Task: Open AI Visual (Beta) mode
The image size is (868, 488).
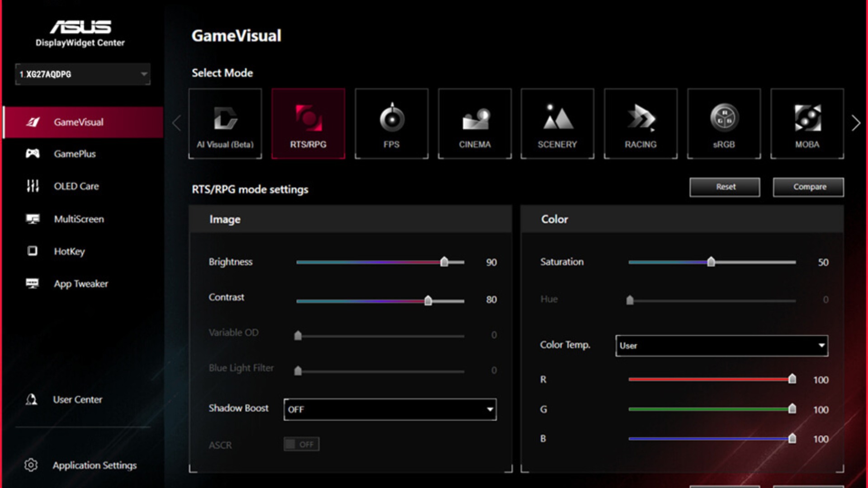Action: (225, 123)
